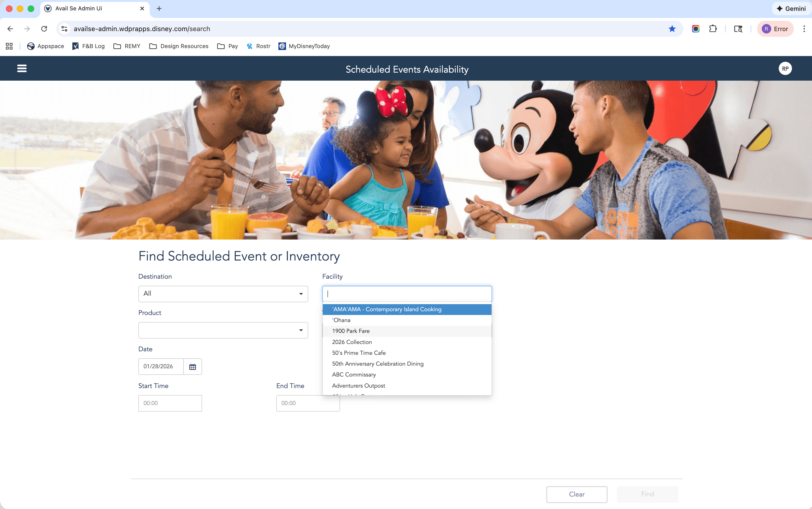Pick ABC Commissary from the list

[354, 375]
